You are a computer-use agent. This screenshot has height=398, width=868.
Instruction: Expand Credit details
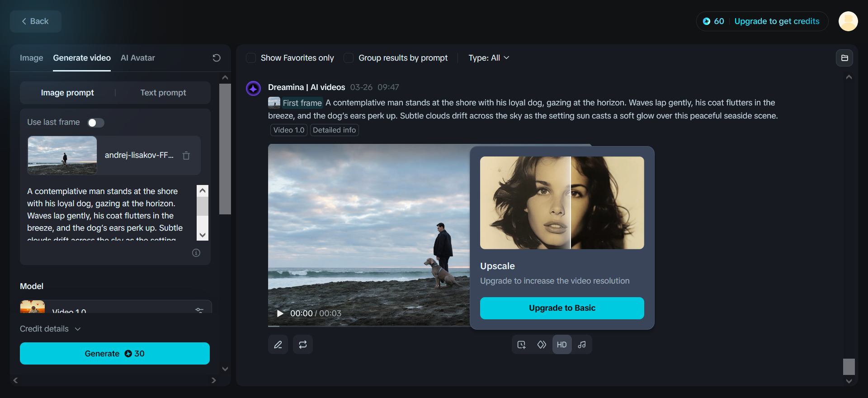50,329
